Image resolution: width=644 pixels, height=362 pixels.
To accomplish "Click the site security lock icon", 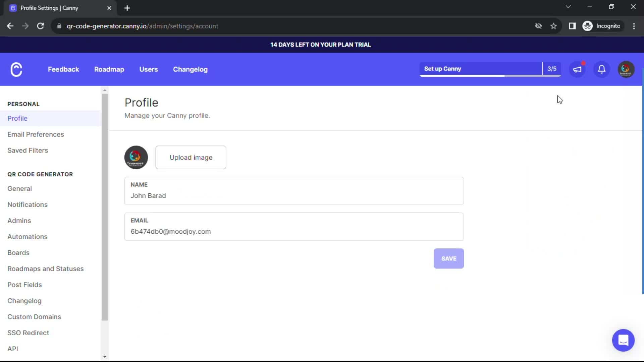I will [x=59, y=26].
